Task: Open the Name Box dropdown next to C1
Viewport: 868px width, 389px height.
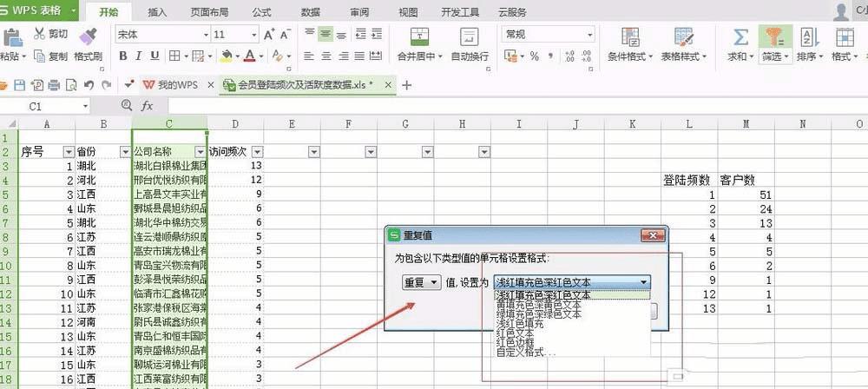Action: point(85,106)
